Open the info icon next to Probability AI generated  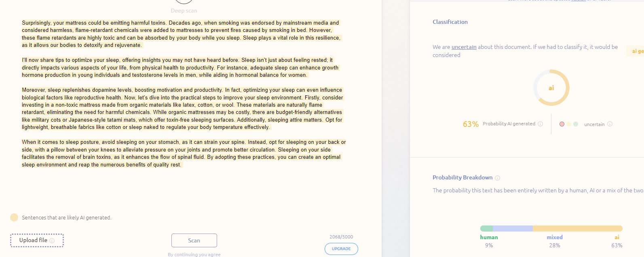pos(540,124)
